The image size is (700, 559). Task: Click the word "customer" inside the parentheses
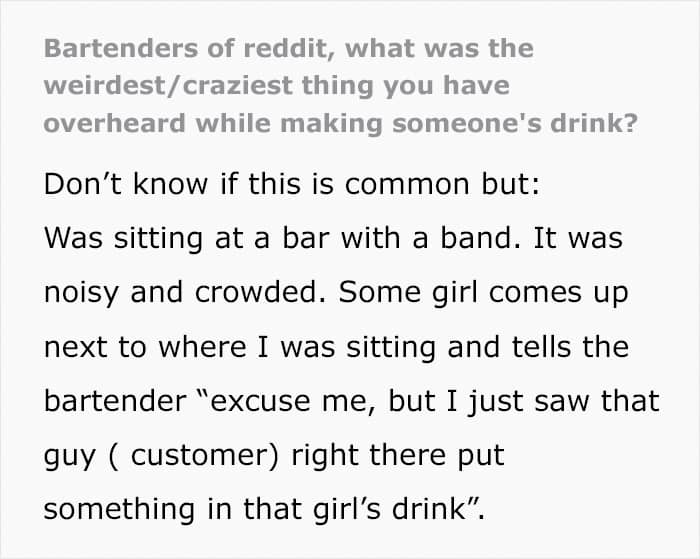[x=201, y=456]
